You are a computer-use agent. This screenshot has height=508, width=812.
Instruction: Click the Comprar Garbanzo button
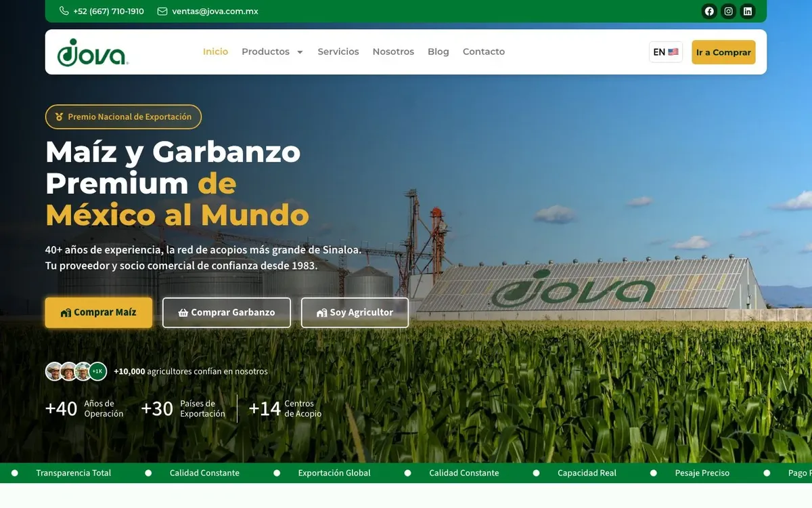click(227, 312)
